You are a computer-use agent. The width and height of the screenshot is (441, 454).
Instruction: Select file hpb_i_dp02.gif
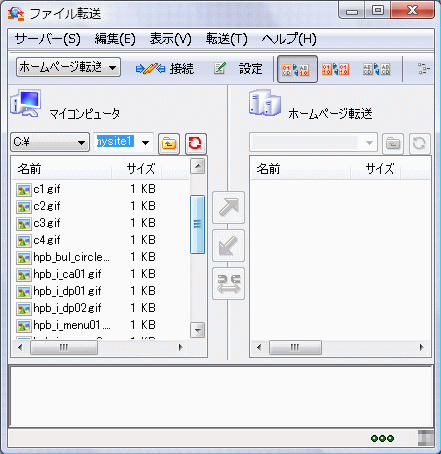[x=67, y=308]
